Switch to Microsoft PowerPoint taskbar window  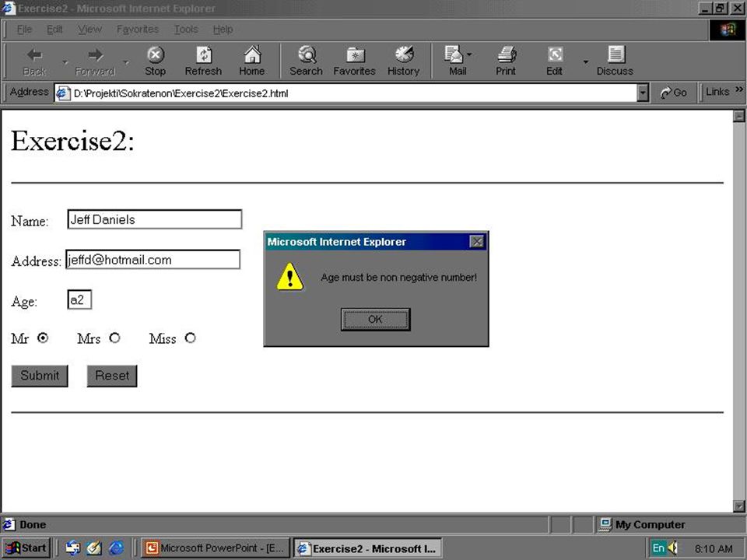[x=216, y=548]
